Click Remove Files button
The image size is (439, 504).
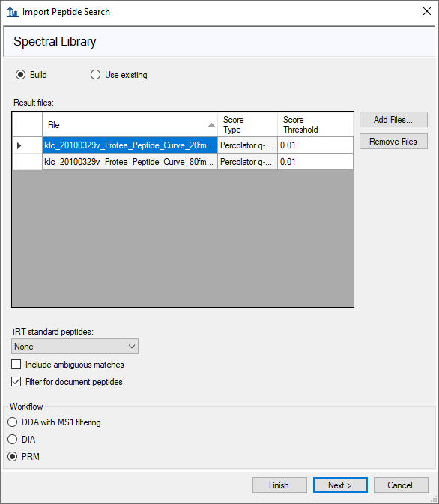(x=393, y=142)
